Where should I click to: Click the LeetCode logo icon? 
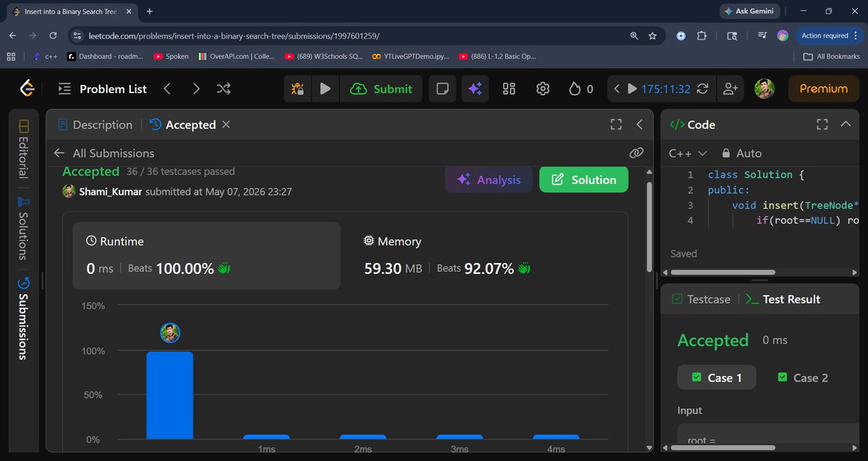point(27,88)
